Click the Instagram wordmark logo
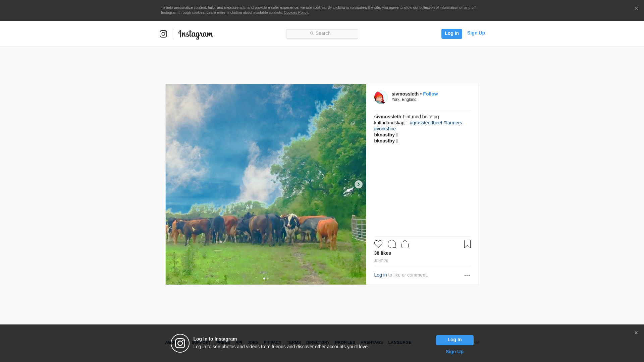The height and width of the screenshot is (362, 644). 196,35
